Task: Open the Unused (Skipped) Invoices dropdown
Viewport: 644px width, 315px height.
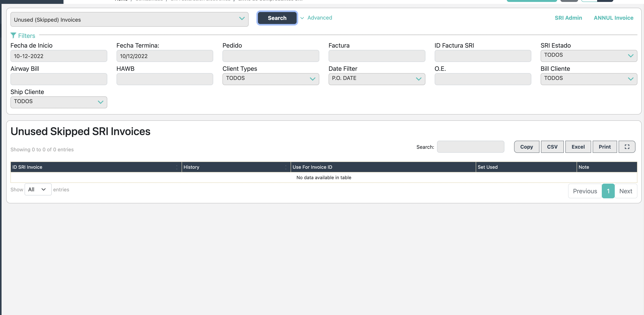Action: coord(129,20)
